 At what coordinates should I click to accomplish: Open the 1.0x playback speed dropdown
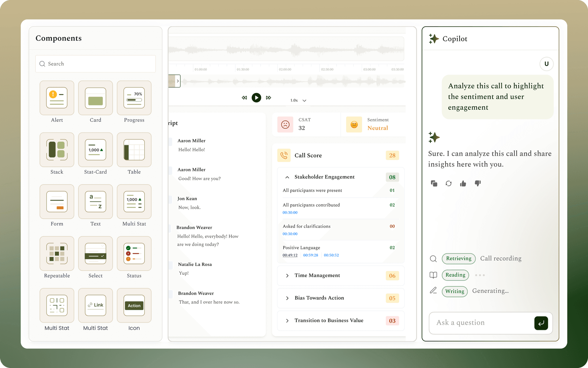pyautogui.click(x=298, y=100)
